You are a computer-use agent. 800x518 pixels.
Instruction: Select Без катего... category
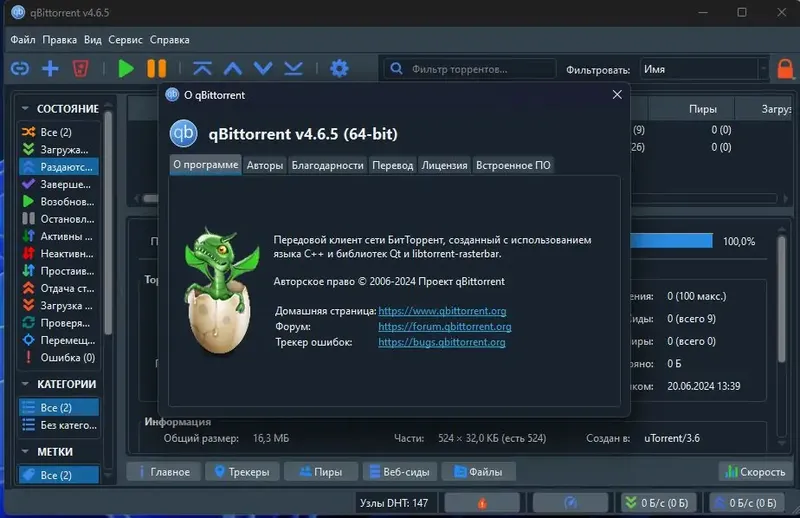[59, 425]
